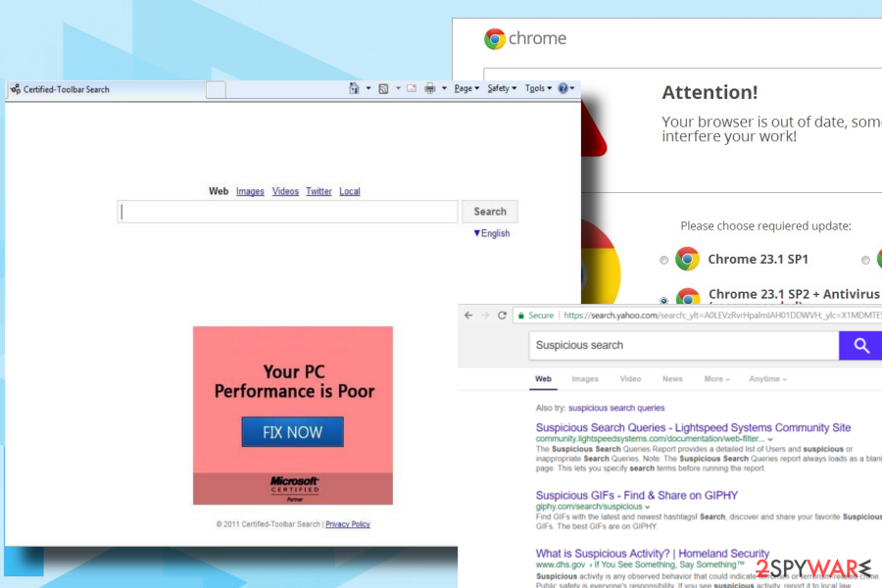The height and width of the screenshot is (588, 882).
Task: Open Suspicious GIFs GIPHY result
Action: pos(636,496)
